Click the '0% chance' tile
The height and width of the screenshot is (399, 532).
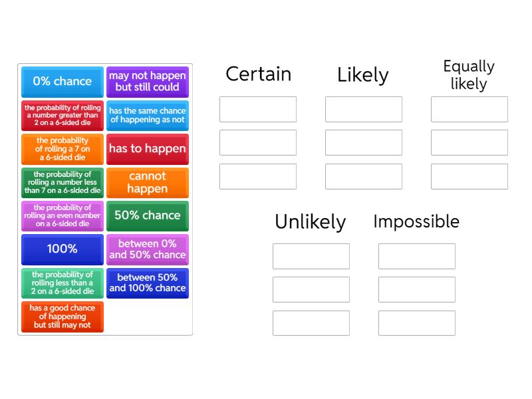pos(63,82)
